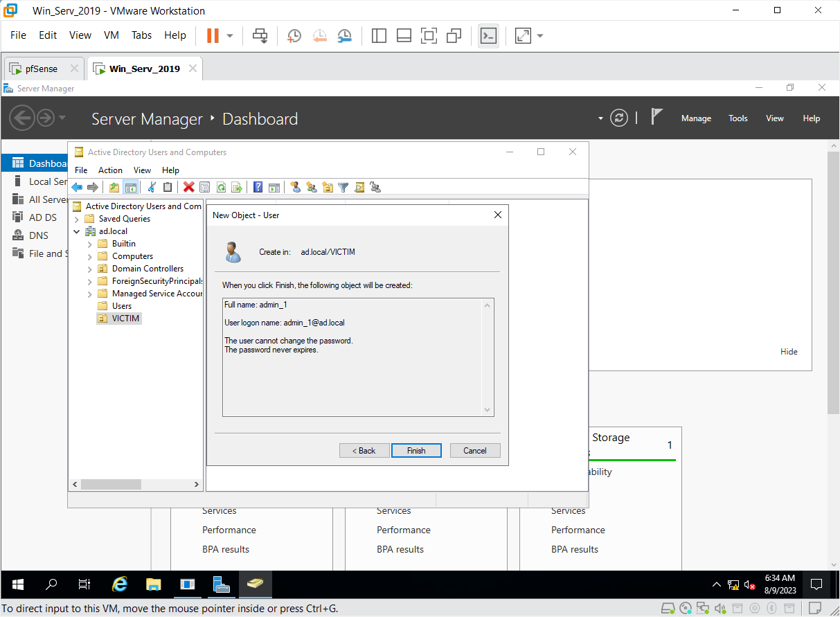The image size is (840, 617).
Task: Click Server Manager refresh circle icon
Action: click(x=619, y=118)
